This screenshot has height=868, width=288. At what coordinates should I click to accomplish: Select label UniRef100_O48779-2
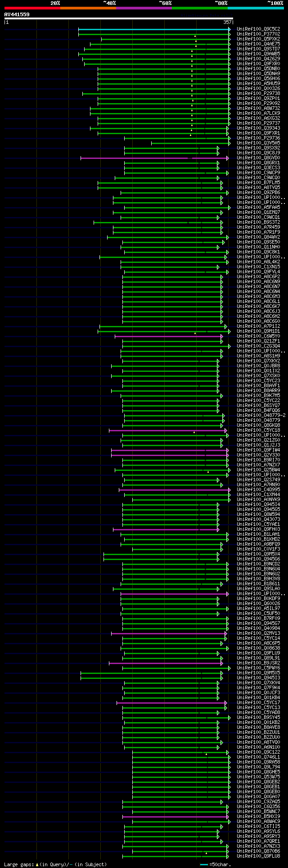click(x=261, y=416)
